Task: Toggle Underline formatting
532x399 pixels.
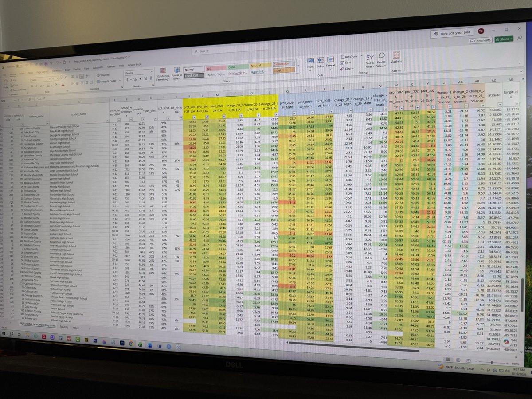Action: 40,86
